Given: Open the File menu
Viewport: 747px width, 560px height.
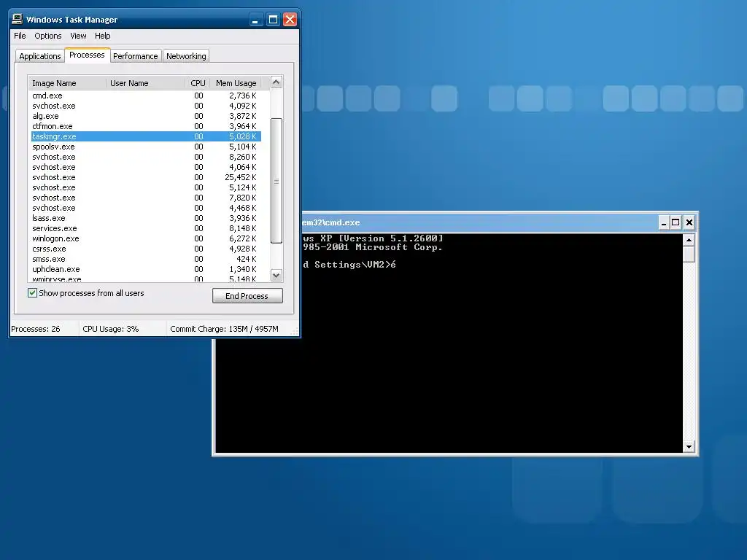Looking at the screenshot, I should pos(20,36).
